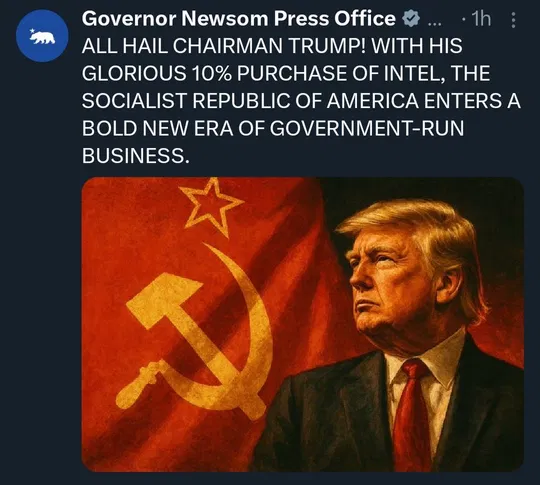Open the vertical three-dot post menu
Screen dimensions: 540x485
[x=513, y=20]
